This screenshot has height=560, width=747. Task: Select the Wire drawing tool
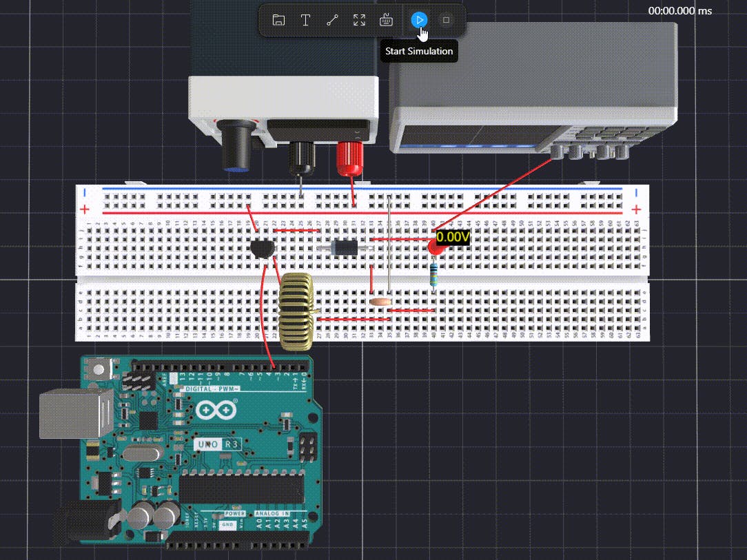331,20
